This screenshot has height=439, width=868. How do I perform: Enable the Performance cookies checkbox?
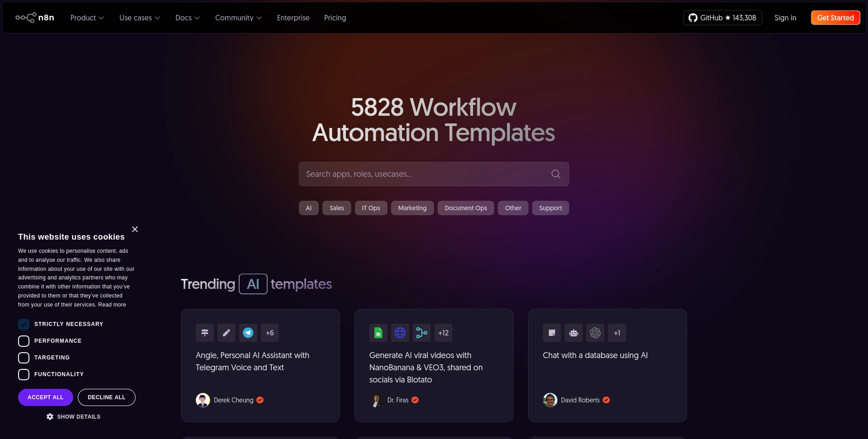click(24, 341)
